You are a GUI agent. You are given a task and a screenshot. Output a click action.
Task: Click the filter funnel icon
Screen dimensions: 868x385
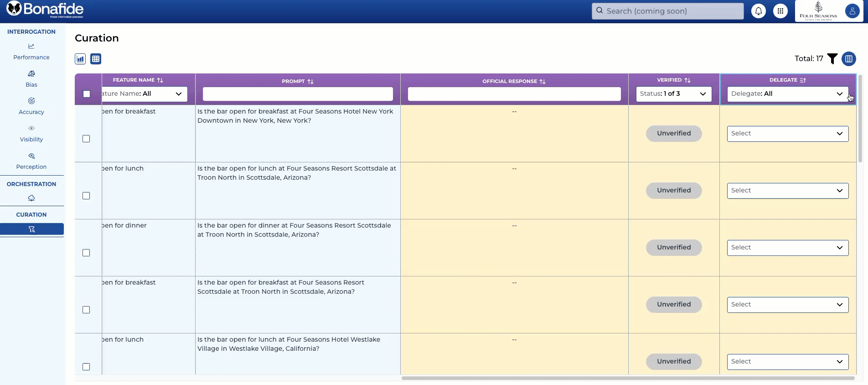pyautogui.click(x=832, y=59)
